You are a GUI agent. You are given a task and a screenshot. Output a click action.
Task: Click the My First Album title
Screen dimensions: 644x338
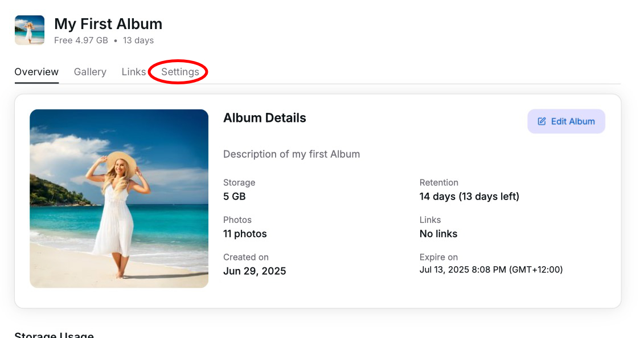pos(108,24)
